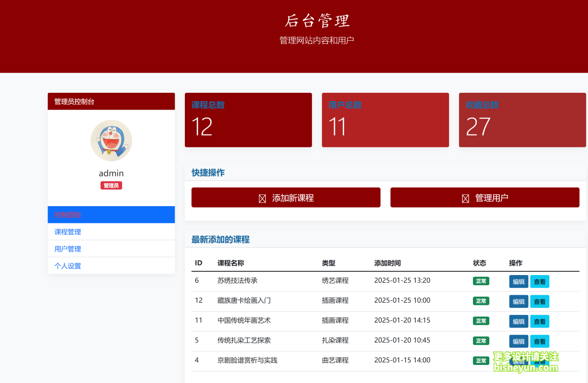The width and height of the screenshot is (588, 383).
Task: Edit the 中国传统年画艺术 course
Action: click(x=519, y=321)
